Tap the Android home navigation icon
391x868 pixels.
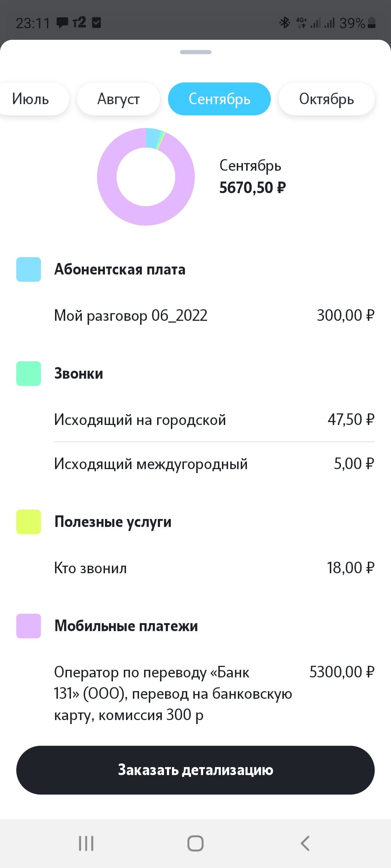tap(195, 843)
